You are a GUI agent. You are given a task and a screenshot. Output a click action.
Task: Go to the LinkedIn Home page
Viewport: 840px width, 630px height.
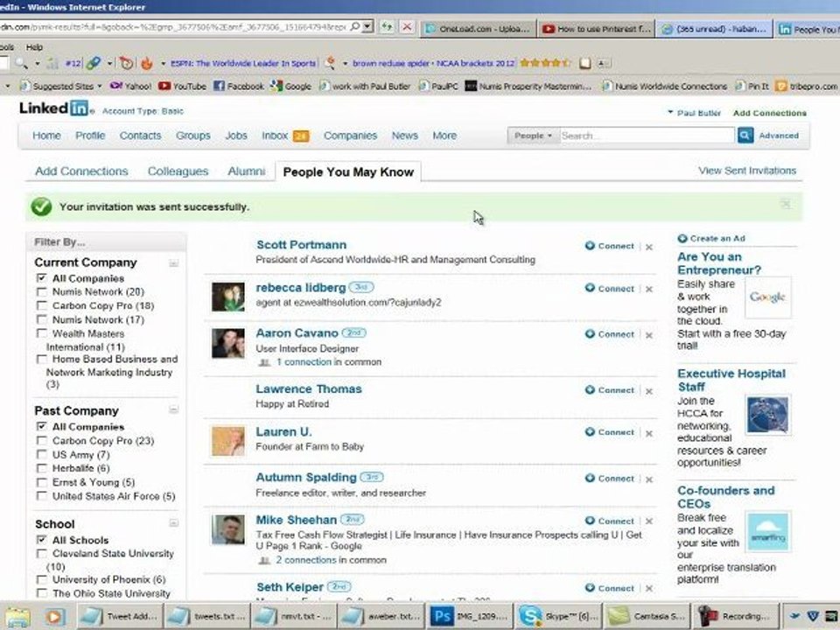click(x=46, y=136)
